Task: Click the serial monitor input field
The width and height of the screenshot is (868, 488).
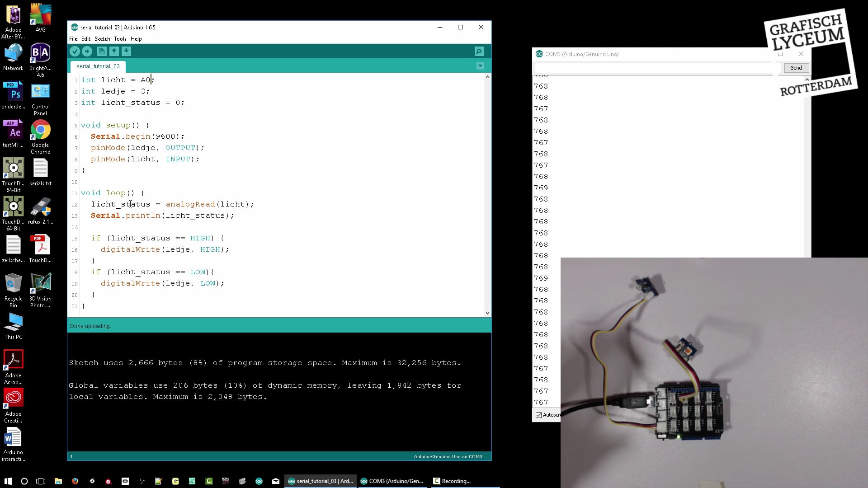Action: click(x=656, y=68)
